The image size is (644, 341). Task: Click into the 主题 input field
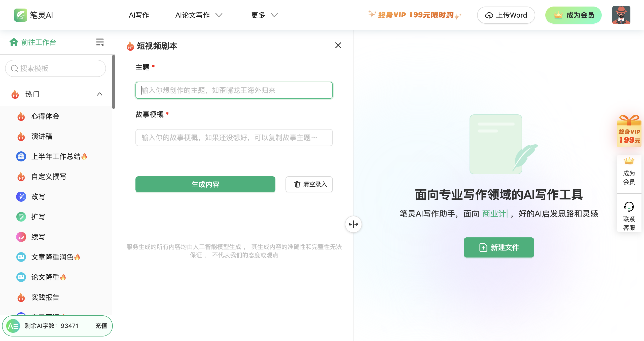[234, 90]
